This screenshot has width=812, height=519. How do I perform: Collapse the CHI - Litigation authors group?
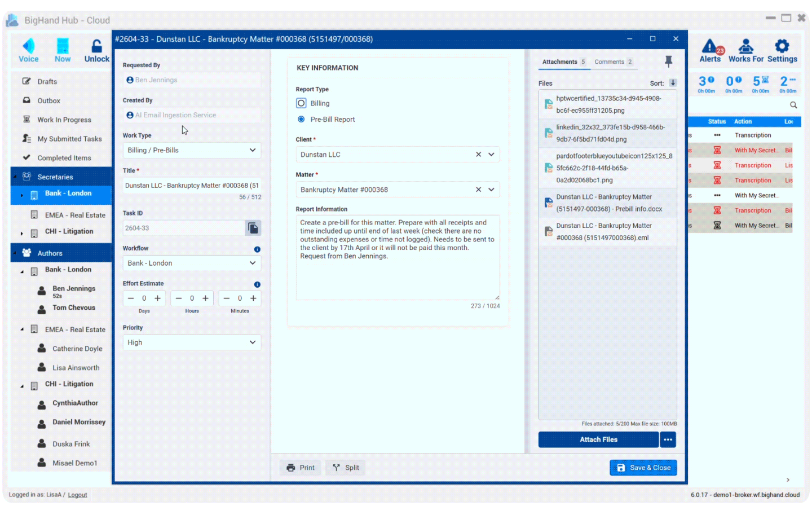click(22, 386)
